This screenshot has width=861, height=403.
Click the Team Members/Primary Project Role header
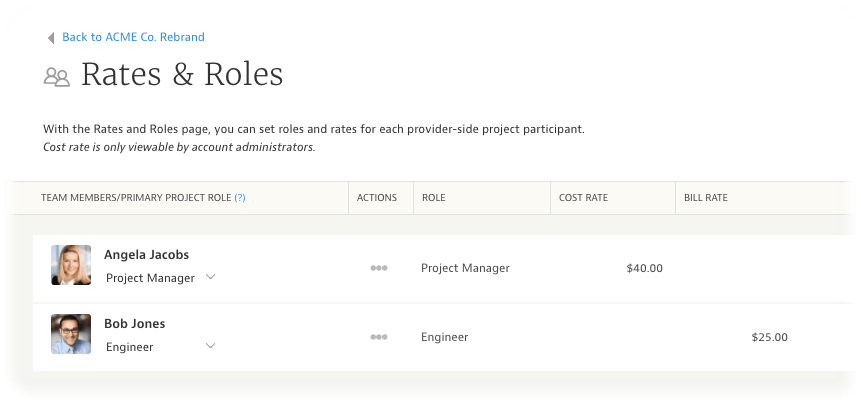click(136, 198)
